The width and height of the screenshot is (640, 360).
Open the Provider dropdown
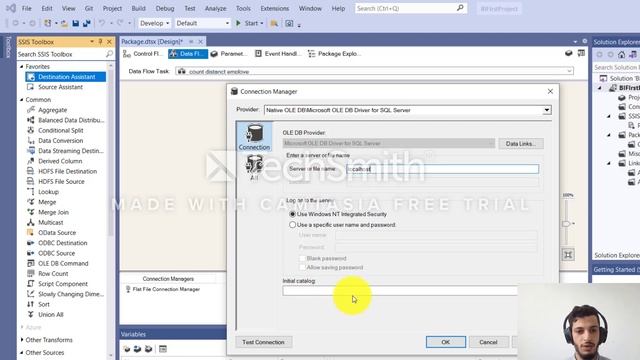coord(547,110)
